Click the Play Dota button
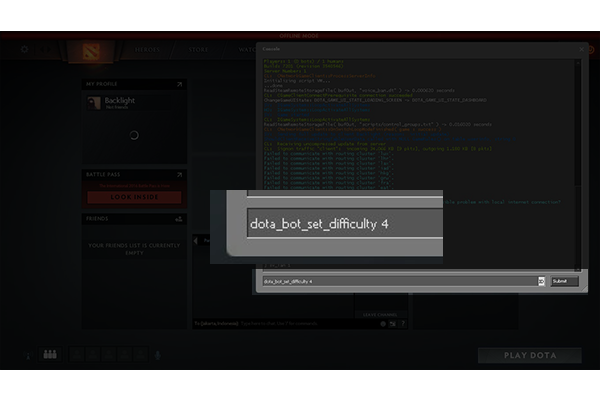 click(530, 356)
